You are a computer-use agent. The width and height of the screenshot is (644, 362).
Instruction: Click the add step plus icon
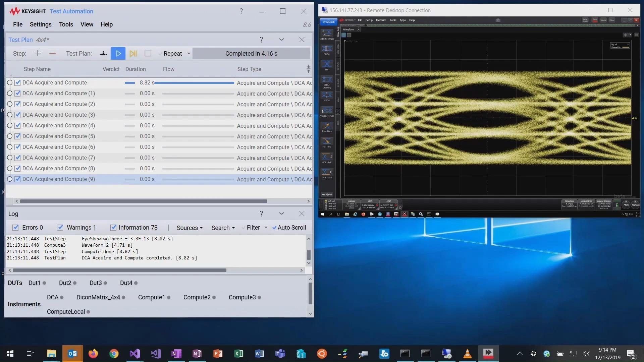(38, 54)
